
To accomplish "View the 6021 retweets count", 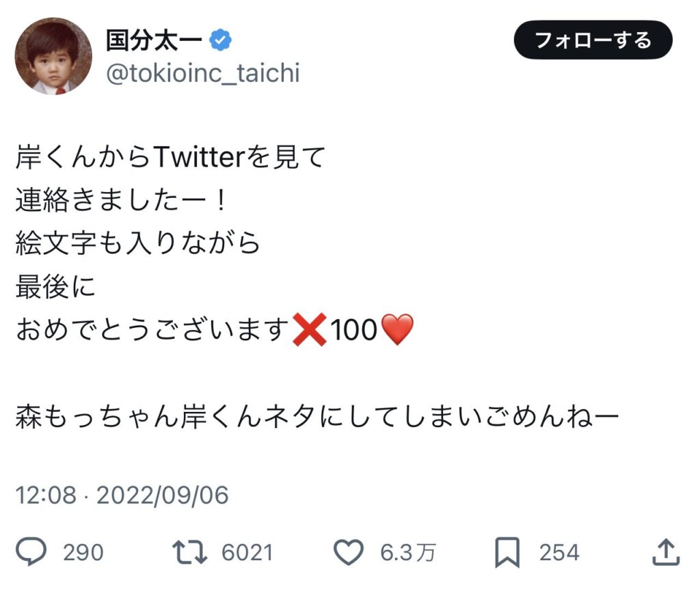I will tap(247, 552).
